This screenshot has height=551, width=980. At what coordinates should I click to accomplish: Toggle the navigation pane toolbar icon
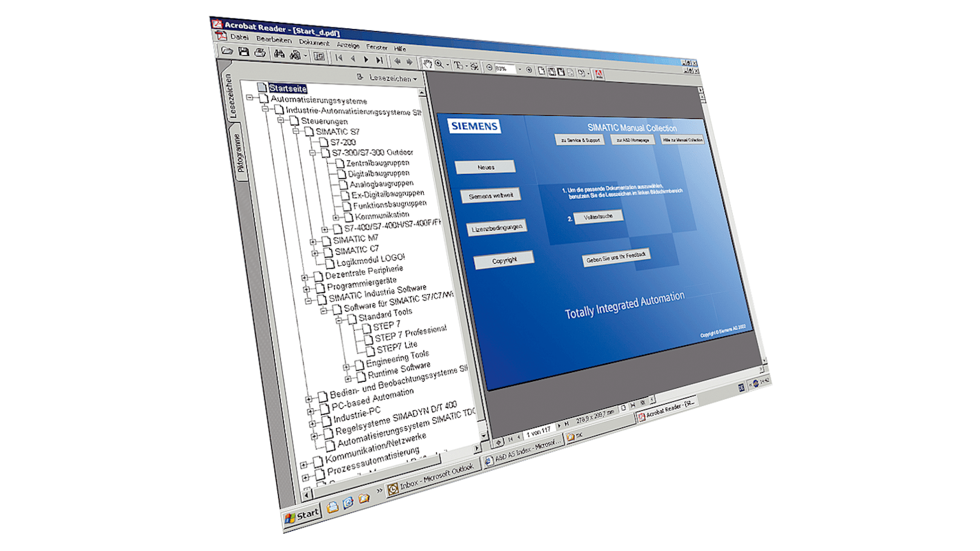(x=319, y=57)
